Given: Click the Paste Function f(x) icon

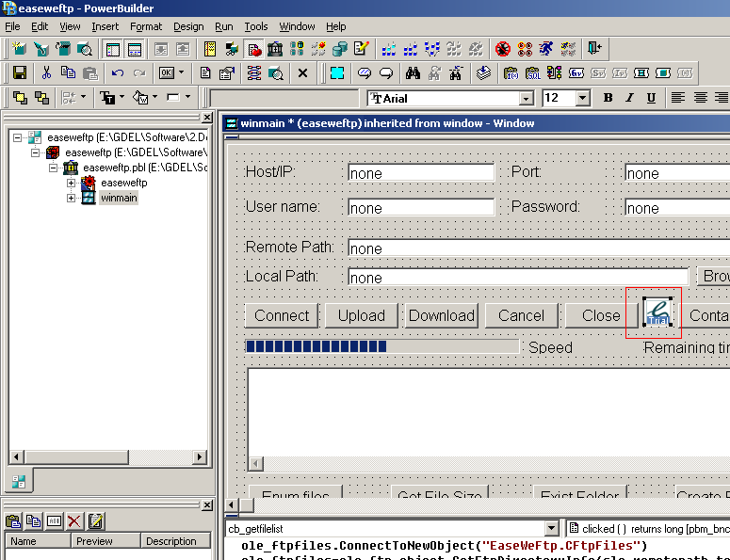Looking at the screenshot, I should (x=511, y=73).
